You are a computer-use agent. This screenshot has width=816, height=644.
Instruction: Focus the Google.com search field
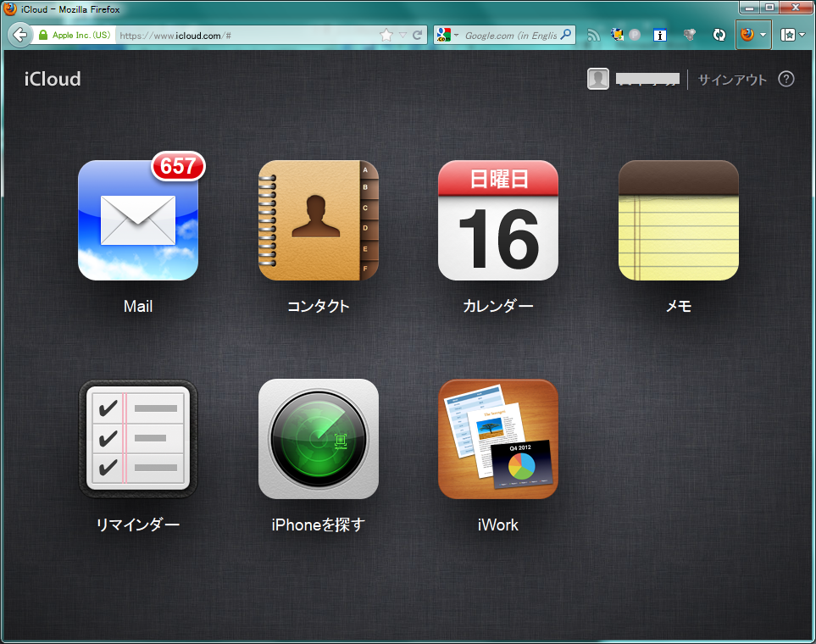click(510, 36)
